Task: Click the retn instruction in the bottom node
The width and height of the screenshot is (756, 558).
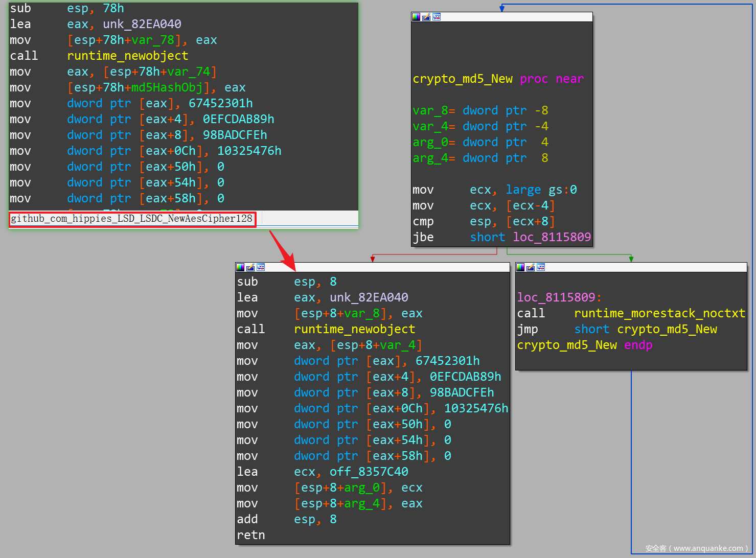Action: tap(251, 535)
